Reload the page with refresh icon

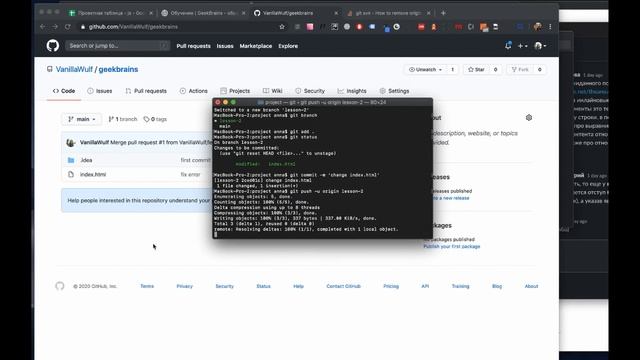tap(68, 27)
